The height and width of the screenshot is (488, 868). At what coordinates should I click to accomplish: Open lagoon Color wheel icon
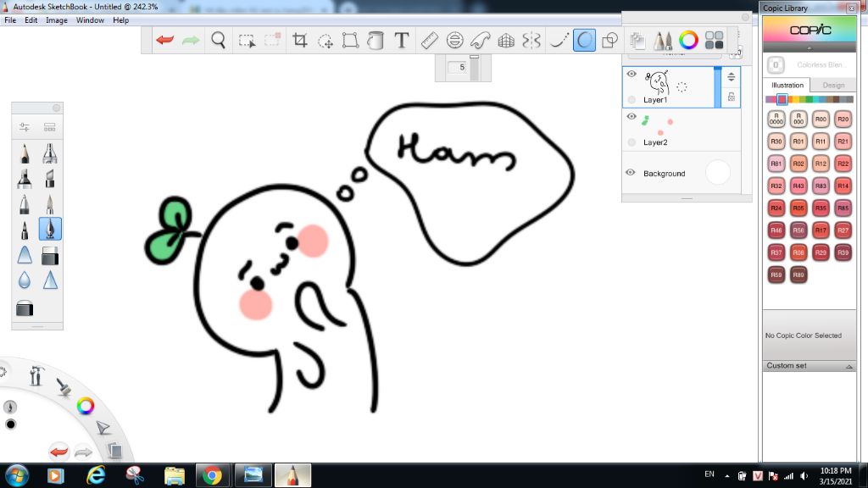pos(86,406)
